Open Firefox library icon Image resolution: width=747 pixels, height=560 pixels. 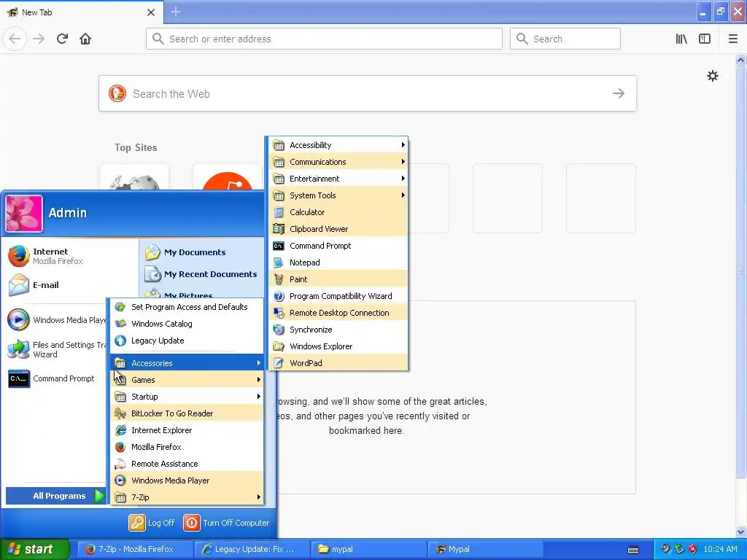point(681,39)
